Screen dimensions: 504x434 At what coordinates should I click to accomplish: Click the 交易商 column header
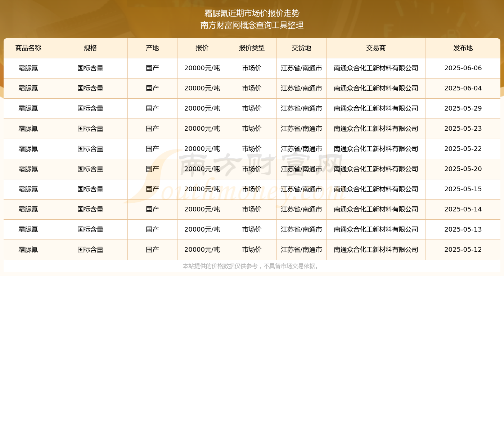tap(376, 48)
